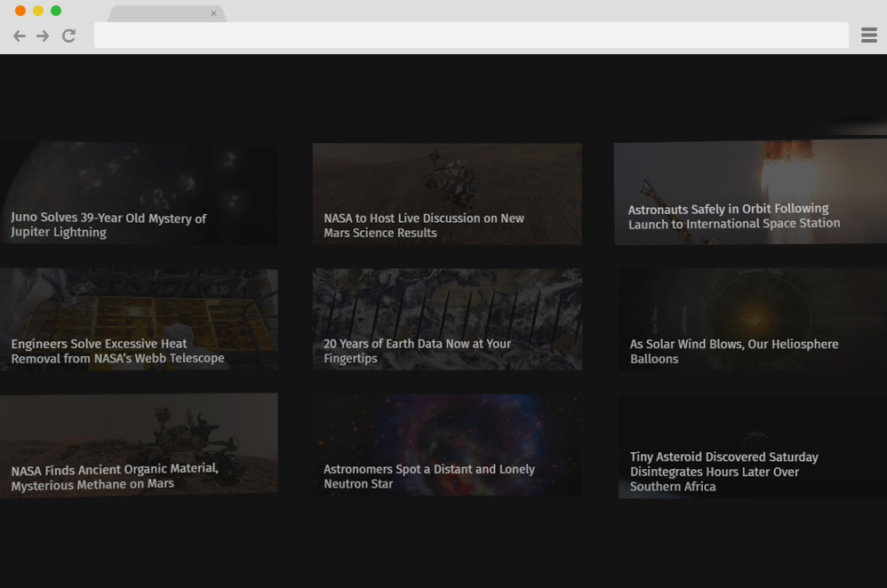Click the yellow minimize window button

click(x=38, y=11)
